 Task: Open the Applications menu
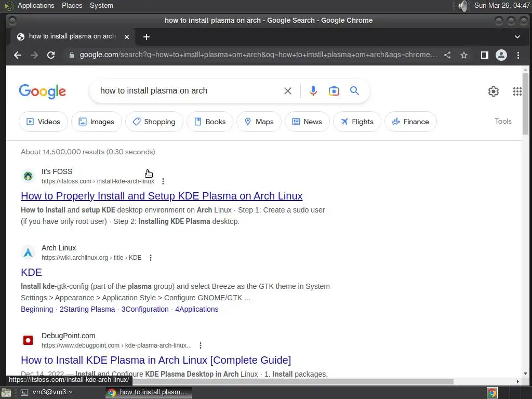(x=36, y=5)
